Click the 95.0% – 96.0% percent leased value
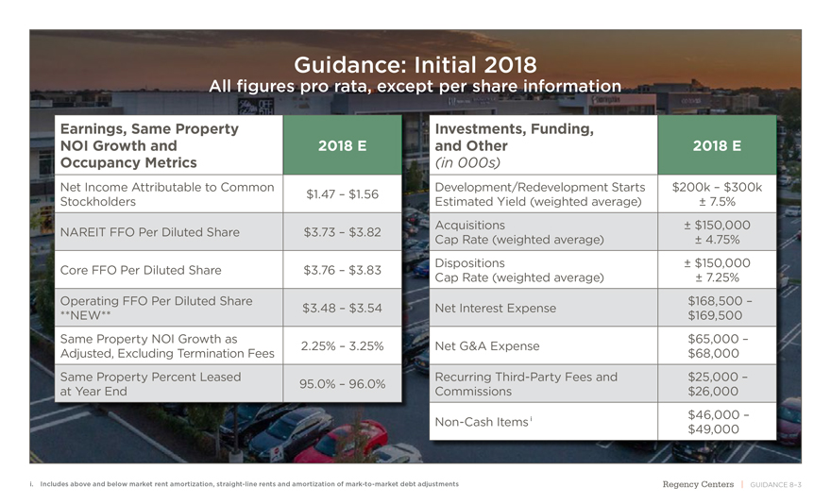831x504 pixels. coord(342,384)
